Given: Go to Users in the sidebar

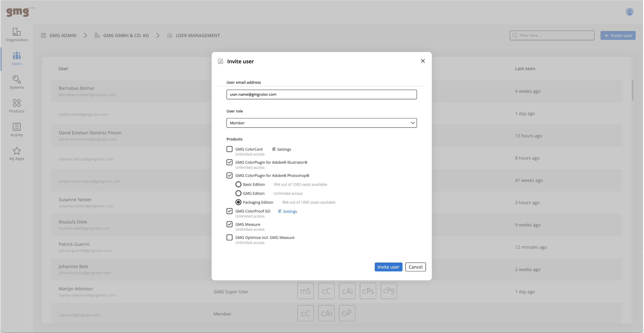Looking at the screenshot, I should pos(17,59).
